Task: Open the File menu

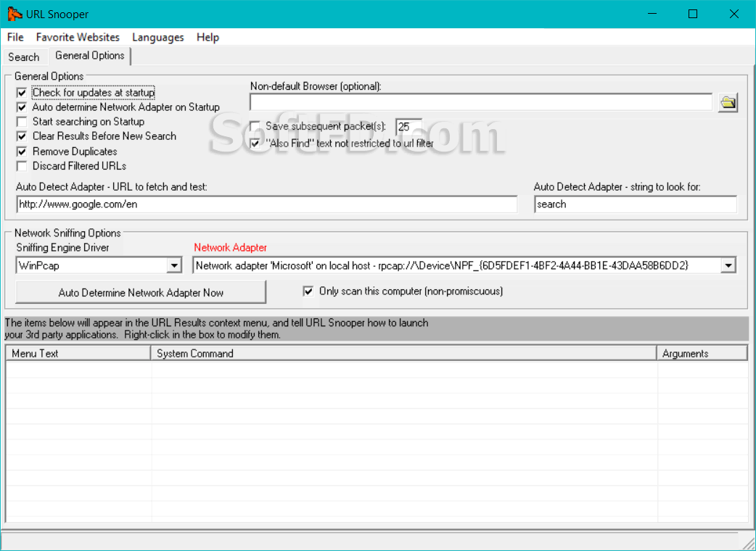Action: click(15, 37)
